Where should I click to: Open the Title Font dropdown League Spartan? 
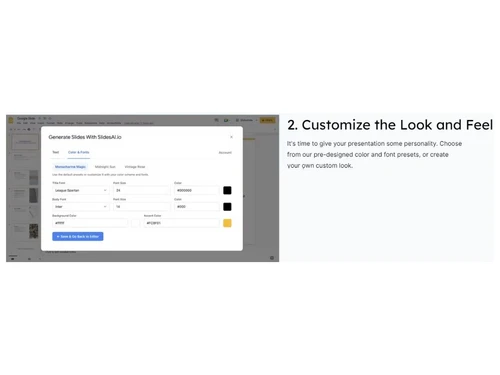81,190
